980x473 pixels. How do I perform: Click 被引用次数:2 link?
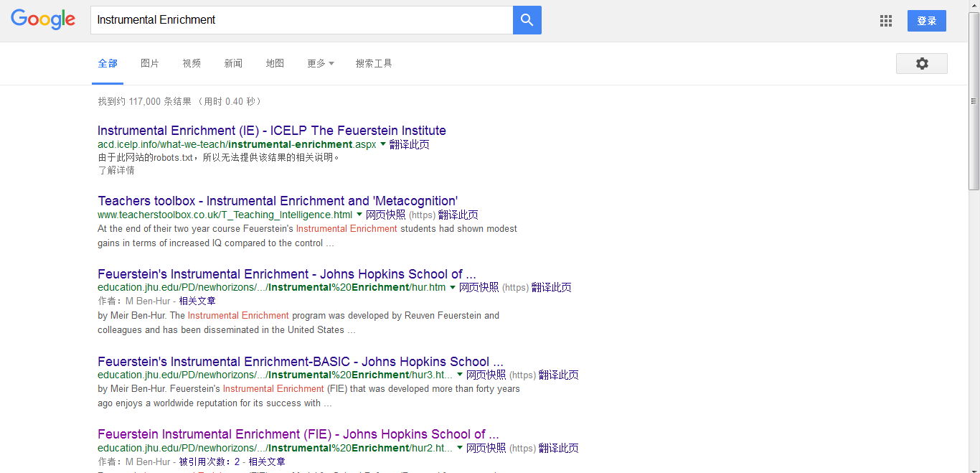pyautogui.click(x=209, y=462)
